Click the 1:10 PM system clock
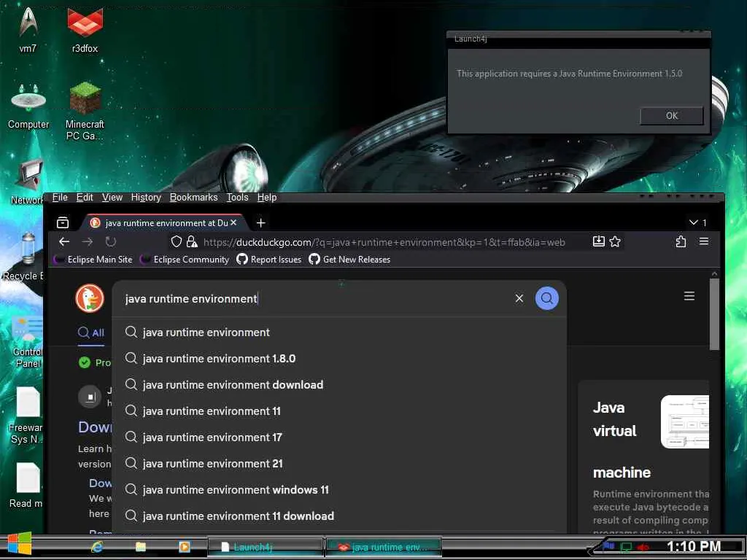 click(x=693, y=546)
